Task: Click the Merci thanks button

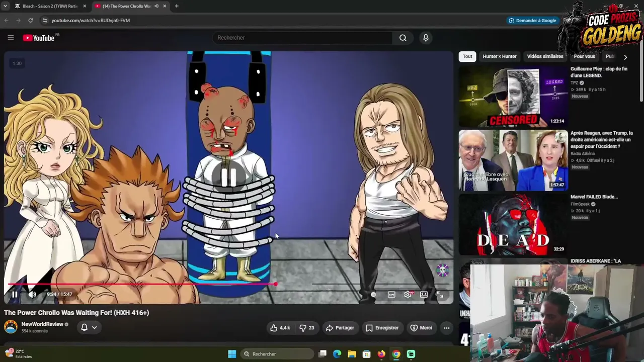Action: pyautogui.click(x=421, y=328)
